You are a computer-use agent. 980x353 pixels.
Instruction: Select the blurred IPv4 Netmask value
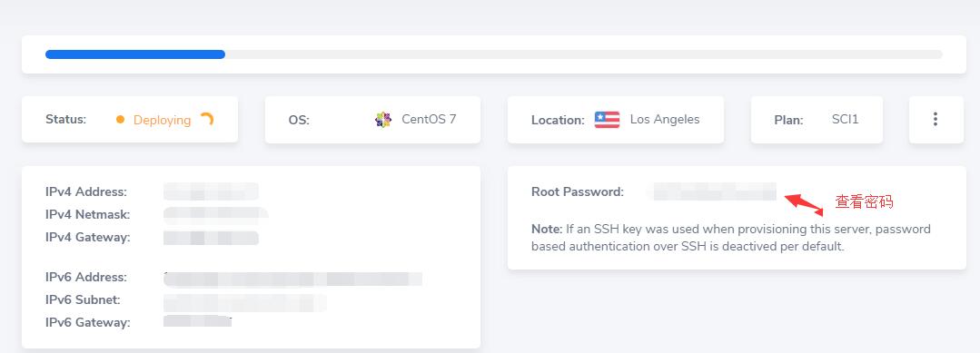[216, 215]
